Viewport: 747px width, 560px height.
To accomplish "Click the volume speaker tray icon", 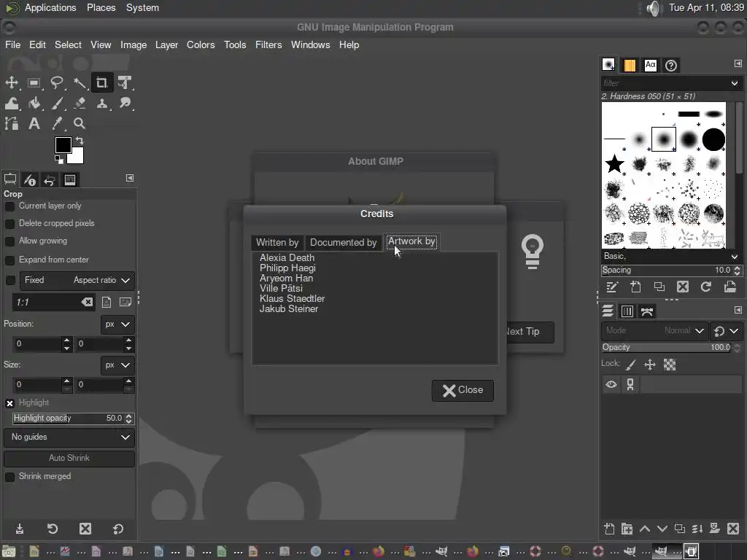I will (x=654, y=8).
